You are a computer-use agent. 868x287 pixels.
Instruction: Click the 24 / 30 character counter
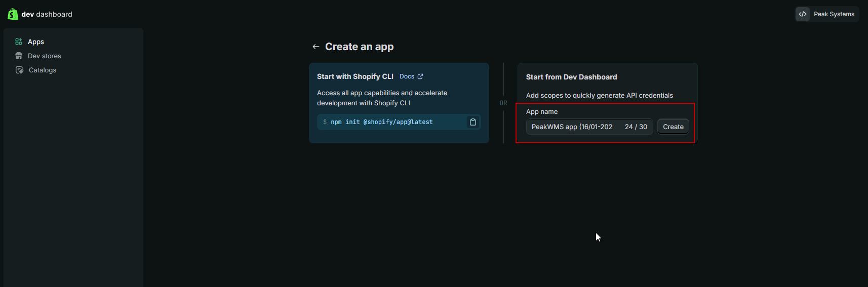pyautogui.click(x=636, y=127)
